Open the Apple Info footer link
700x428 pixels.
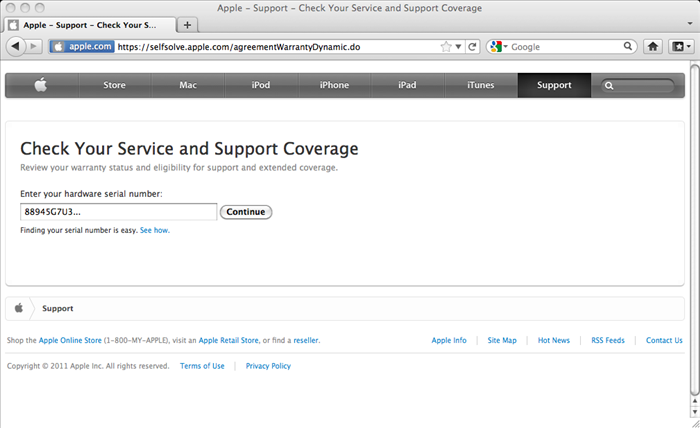click(x=449, y=340)
